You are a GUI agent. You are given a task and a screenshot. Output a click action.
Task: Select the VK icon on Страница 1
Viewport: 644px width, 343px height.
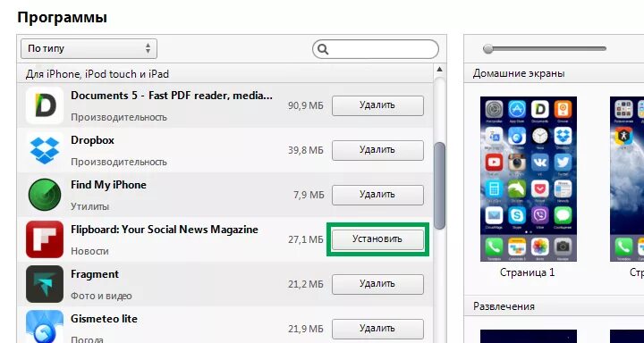pos(539,163)
